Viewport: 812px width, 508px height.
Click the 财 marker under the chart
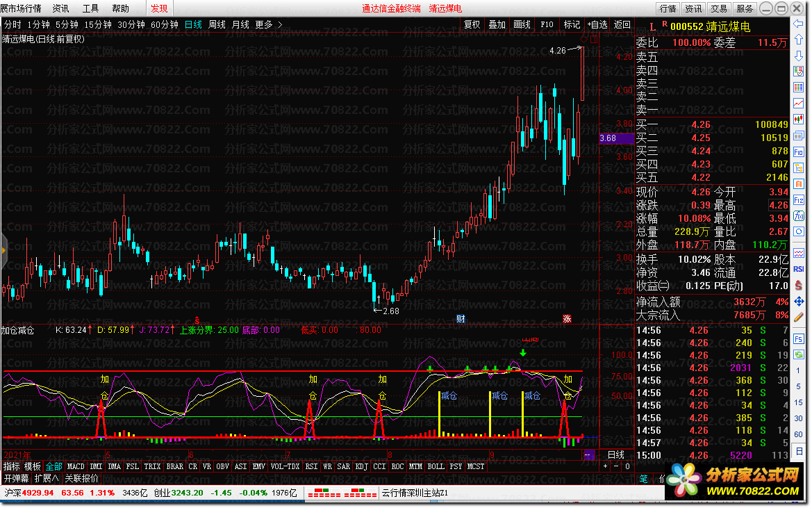coord(461,318)
